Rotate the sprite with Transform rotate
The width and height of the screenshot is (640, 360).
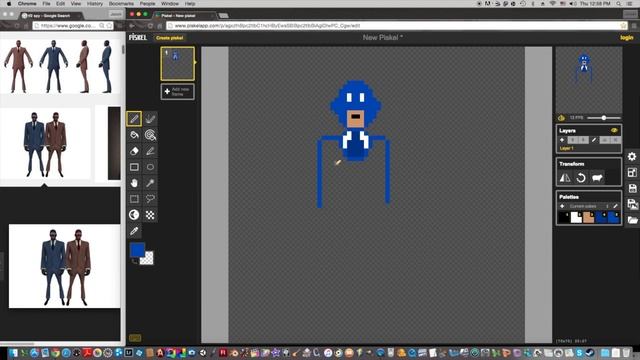click(581, 178)
